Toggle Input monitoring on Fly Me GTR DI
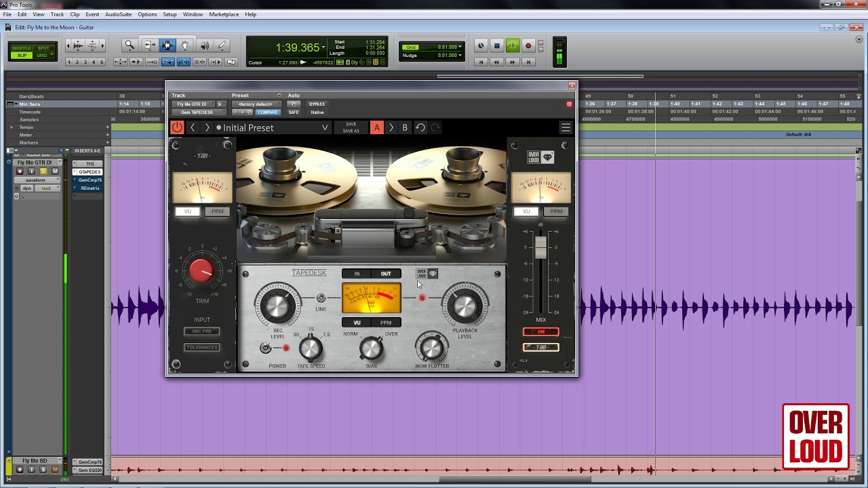This screenshot has width=868, height=488. (x=31, y=171)
